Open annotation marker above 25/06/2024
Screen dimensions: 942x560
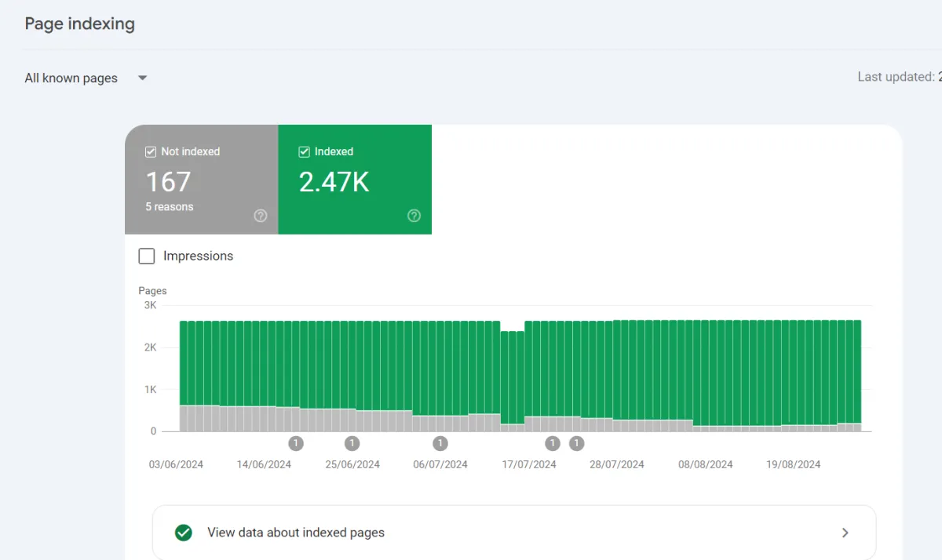pyautogui.click(x=352, y=443)
